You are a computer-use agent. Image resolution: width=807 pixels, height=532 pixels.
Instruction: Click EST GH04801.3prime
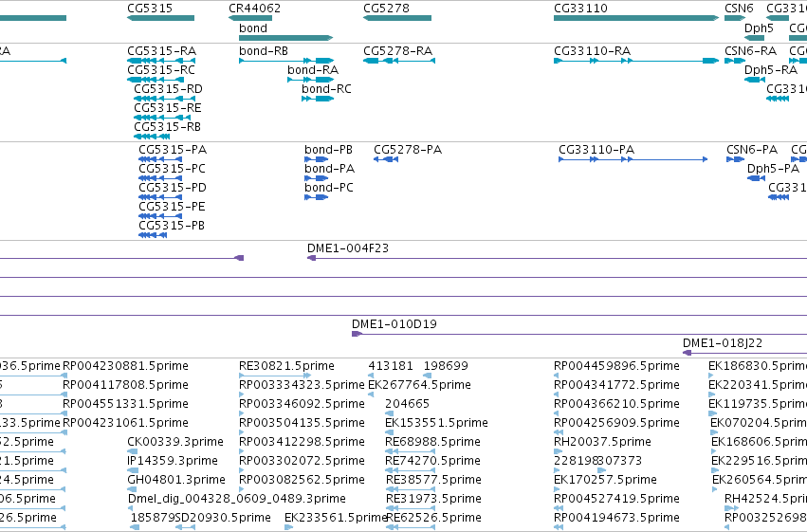click(176, 480)
